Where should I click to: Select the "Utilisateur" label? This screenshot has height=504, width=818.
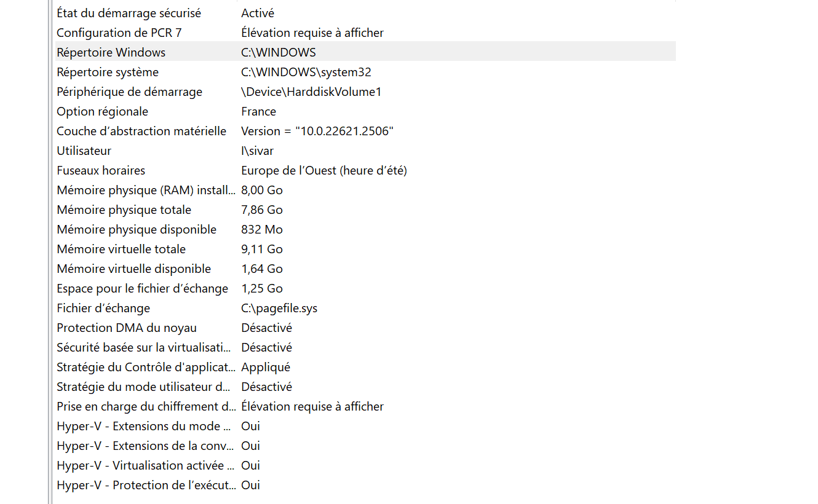point(84,151)
